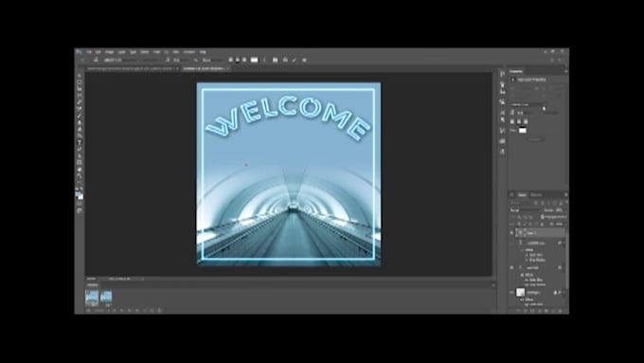
Task: Click the Background layer thumbnail
Action: pyautogui.click(x=520, y=292)
